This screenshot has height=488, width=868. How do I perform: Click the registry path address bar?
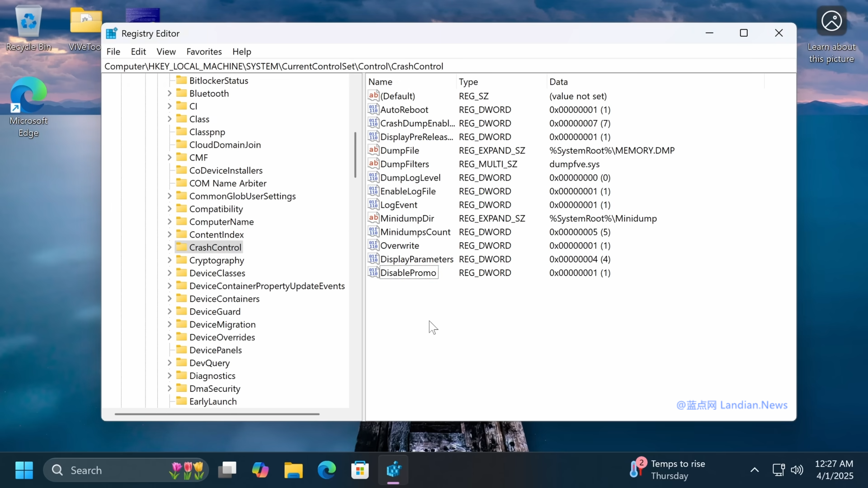click(449, 66)
